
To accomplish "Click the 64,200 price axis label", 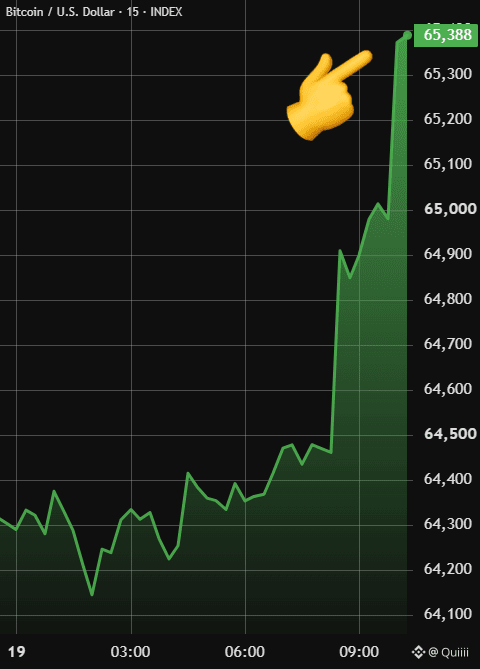I will [448, 569].
